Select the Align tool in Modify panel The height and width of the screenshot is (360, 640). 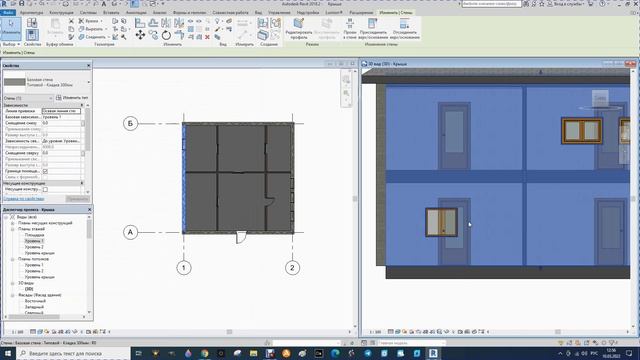(140, 23)
